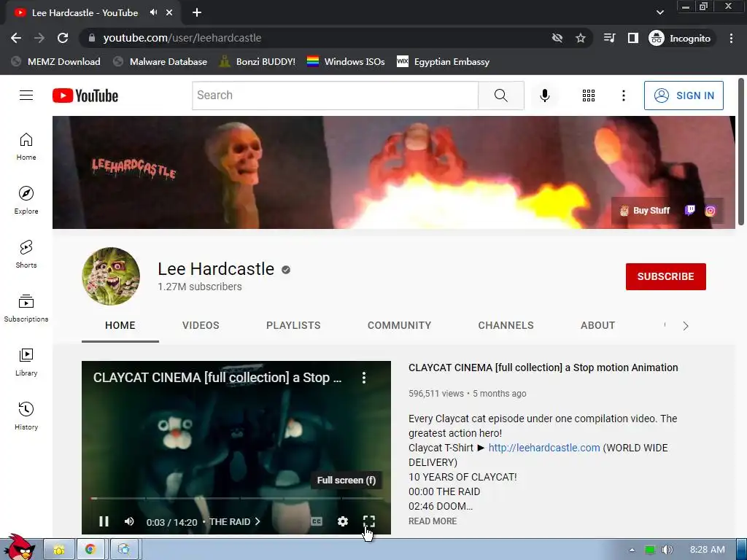Click the video title overlay in player
Screen dimensions: 747x560
pos(217,378)
